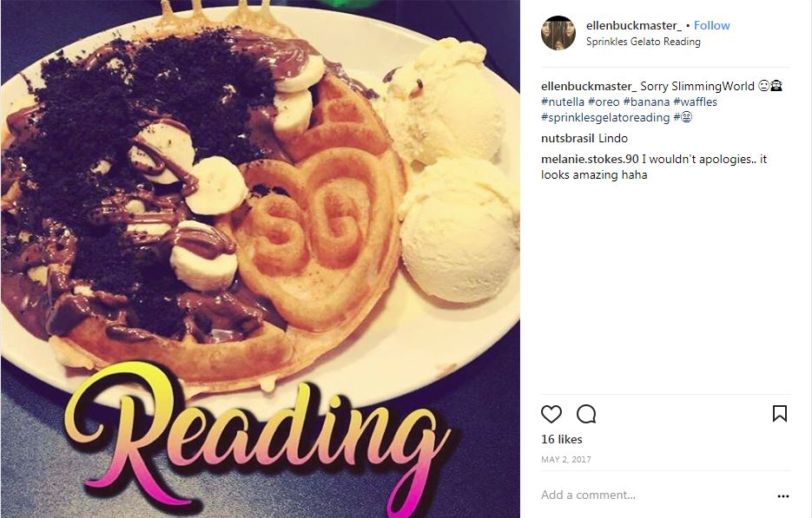Open the three-dot more options menu
The image size is (812, 518).
click(783, 495)
